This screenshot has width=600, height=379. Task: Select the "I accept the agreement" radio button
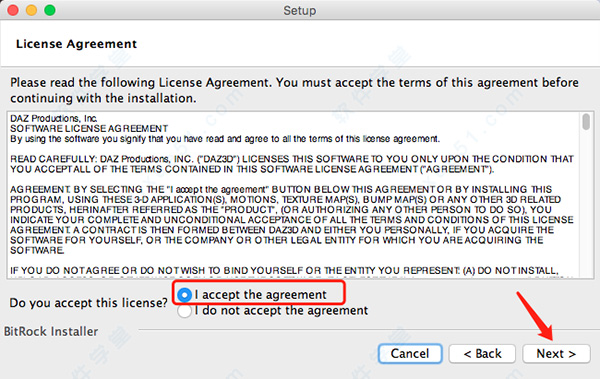coord(184,295)
